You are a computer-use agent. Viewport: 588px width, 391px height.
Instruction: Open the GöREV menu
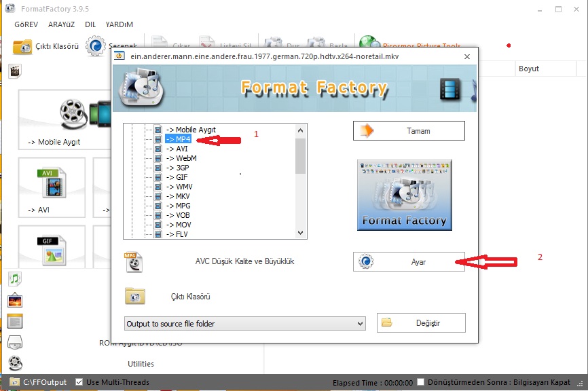coord(26,24)
